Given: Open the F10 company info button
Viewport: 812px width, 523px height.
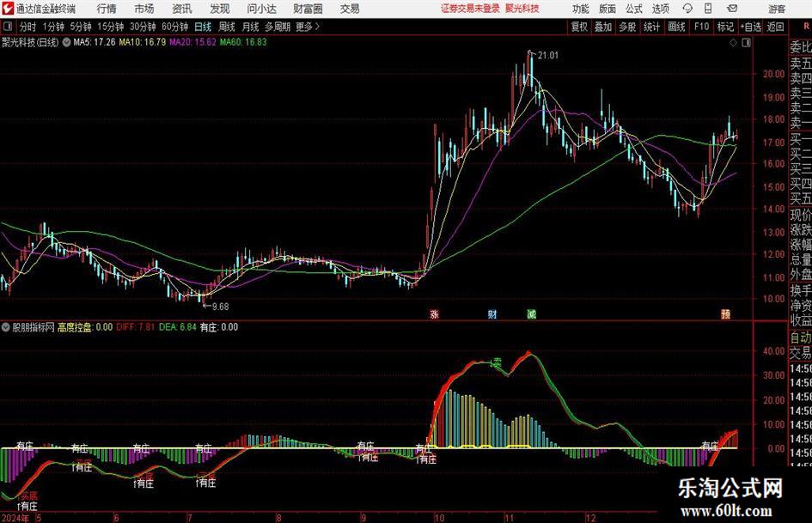Looking at the screenshot, I should point(702,27).
